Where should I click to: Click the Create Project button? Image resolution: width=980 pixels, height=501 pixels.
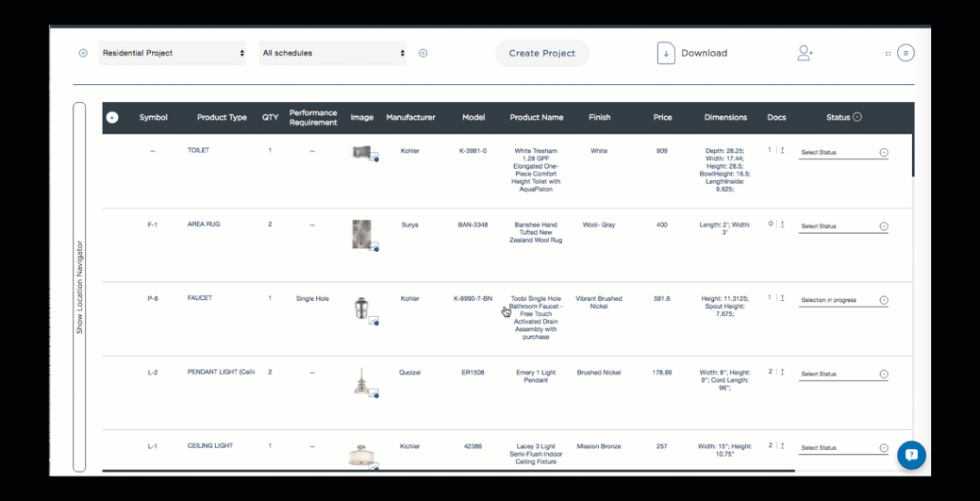click(542, 54)
